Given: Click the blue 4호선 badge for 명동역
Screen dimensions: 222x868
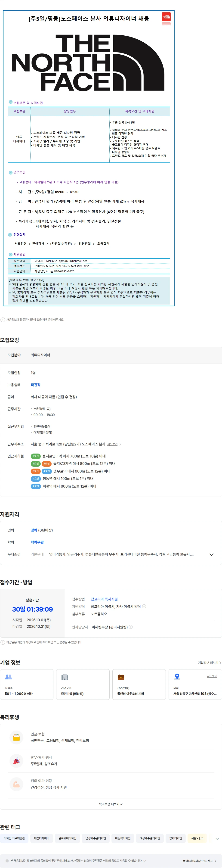Looking at the screenshot, I should (x=36, y=479).
